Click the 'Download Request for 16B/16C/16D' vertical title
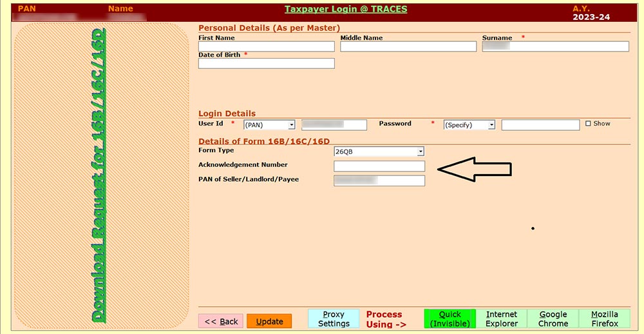 99,175
